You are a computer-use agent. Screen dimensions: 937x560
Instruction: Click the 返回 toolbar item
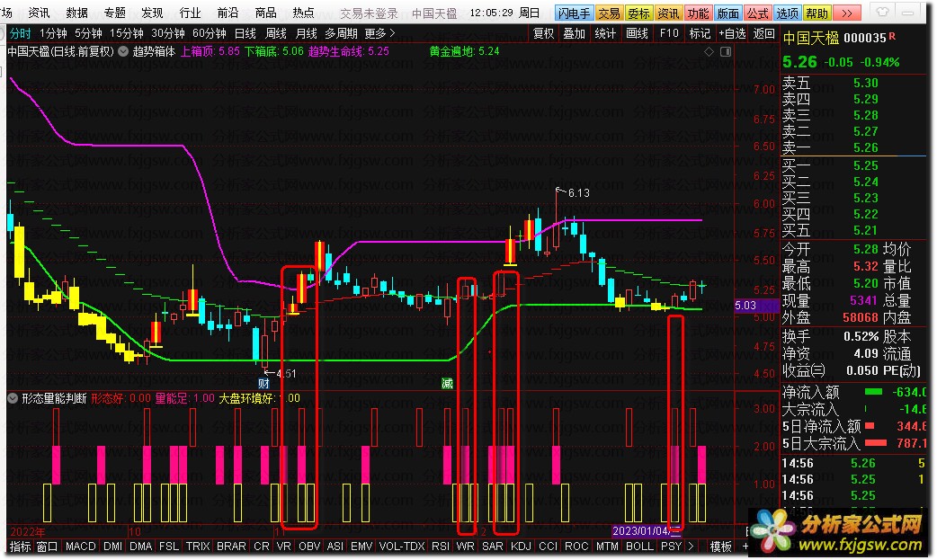pyautogui.click(x=763, y=33)
